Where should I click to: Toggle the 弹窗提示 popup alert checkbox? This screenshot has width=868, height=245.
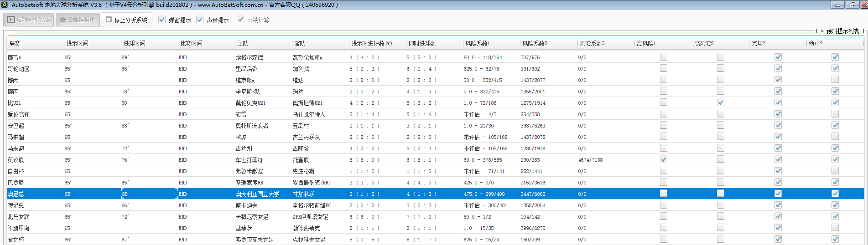(162, 20)
